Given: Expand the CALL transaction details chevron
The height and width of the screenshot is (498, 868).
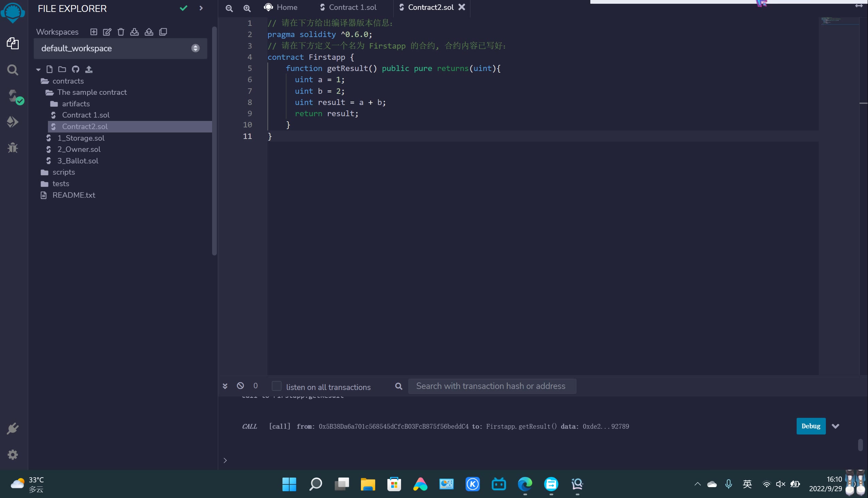Looking at the screenshot, I should [835, 426].
